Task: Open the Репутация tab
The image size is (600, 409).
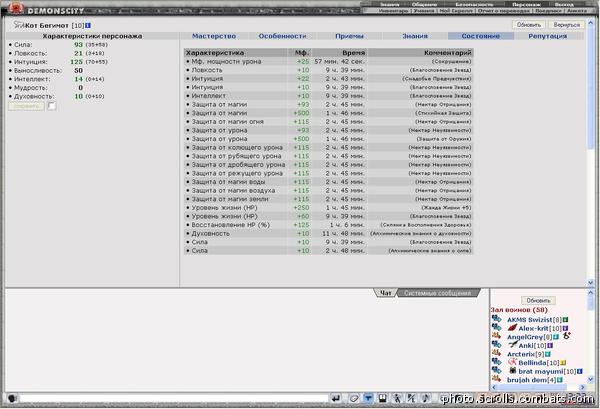Action: click(x=548, y=36)
